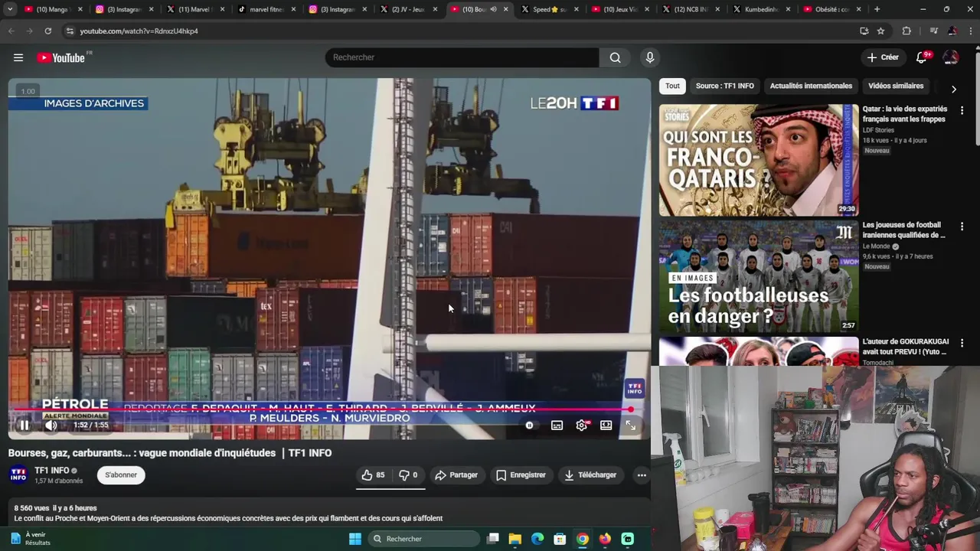Switch the player to theater mode

pyautogui.click(x=606, y=425)
